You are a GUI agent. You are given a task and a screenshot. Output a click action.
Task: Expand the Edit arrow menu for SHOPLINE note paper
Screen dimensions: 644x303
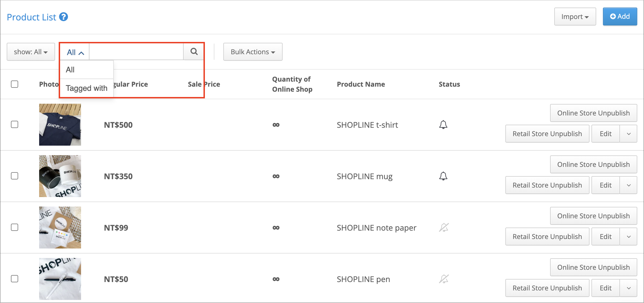point(629,236)
